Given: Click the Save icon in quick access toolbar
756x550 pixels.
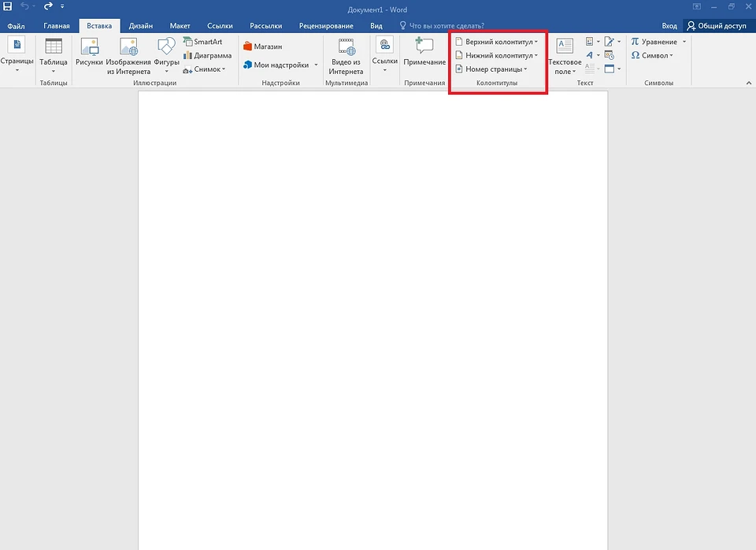Looking at the screenshot, I should [x=8, y=7].
